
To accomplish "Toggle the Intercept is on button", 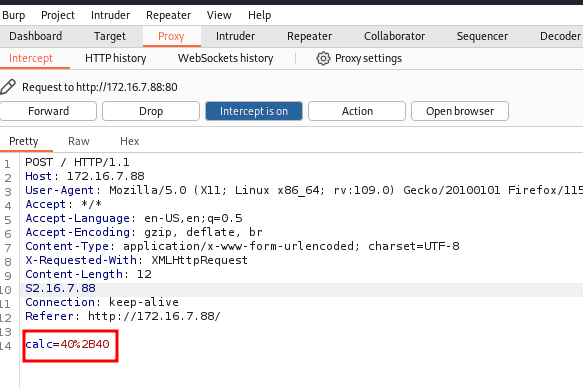I will pyautogui.click(x=254, y=111).
